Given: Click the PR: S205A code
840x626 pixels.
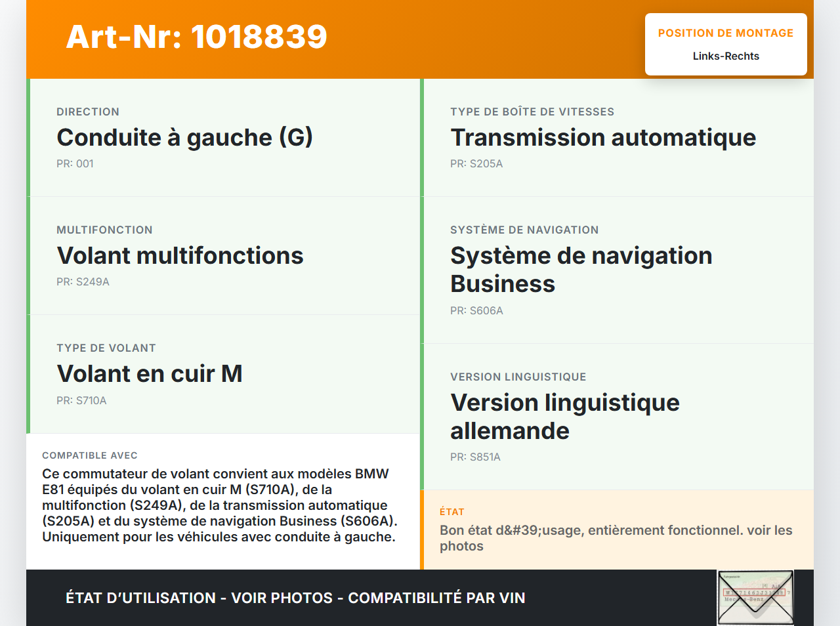Looking at the screenshot, I should [x=476, y=163].
